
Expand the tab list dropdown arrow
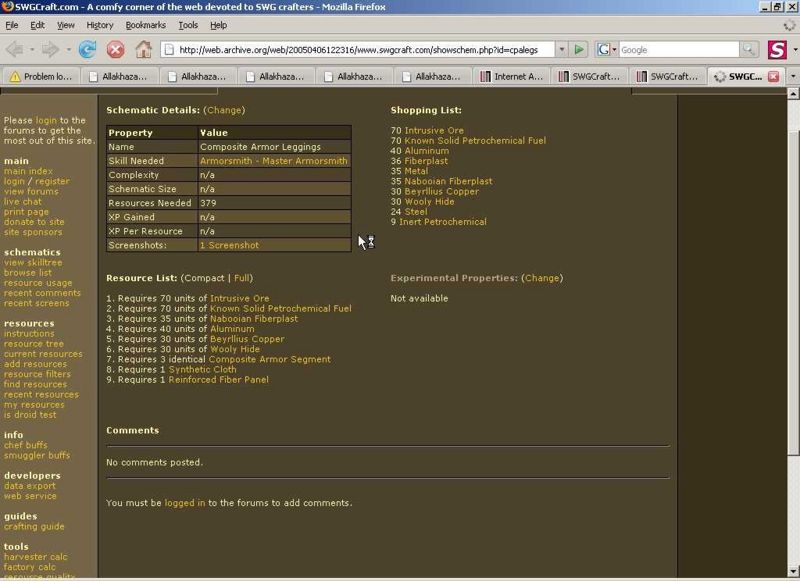pyautogui.click(x=792, y=76)
